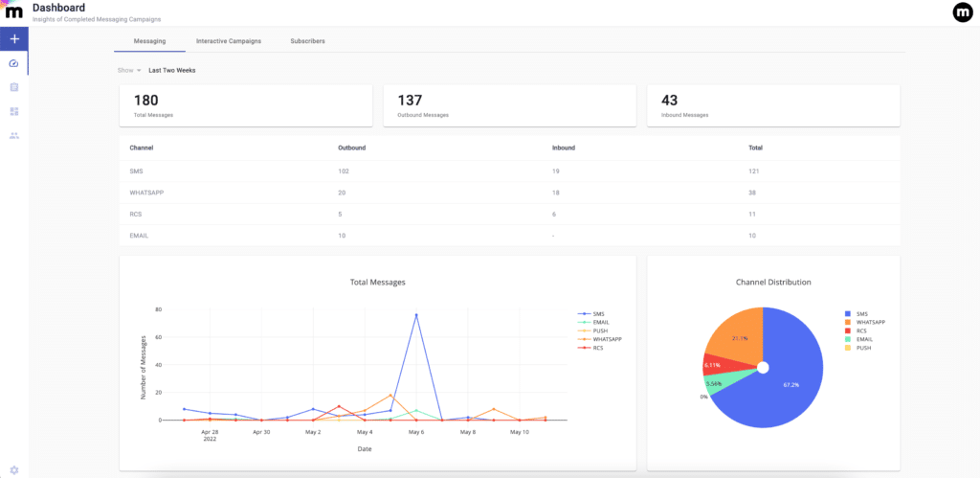Open the grid templates icon in sidebar
Image resolution: width=980 pixels, height=478 pixels.
(x=14, y=111)
